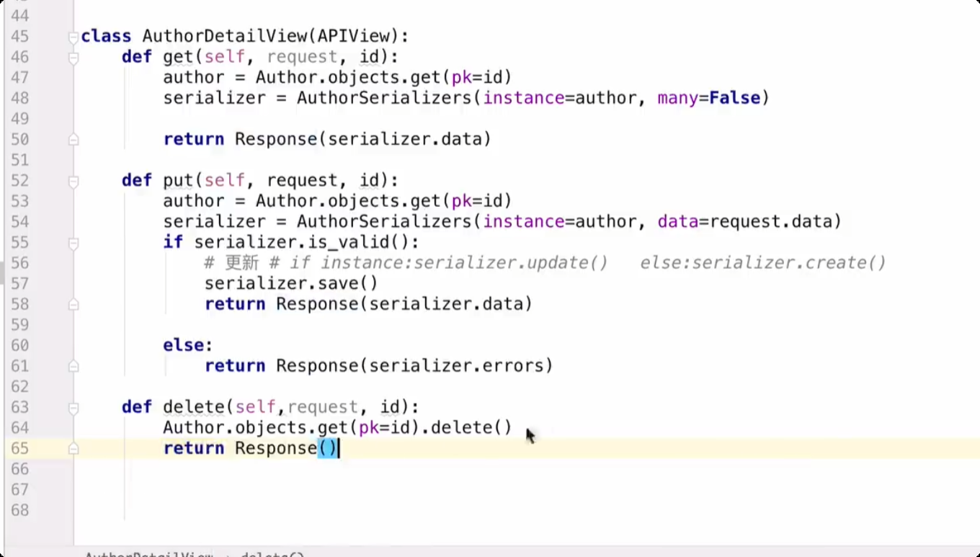This screenshot has height=557, width=980.
Task: Click the highlighted parentheses after Response on line 65
Action: [x=327, y=449]
